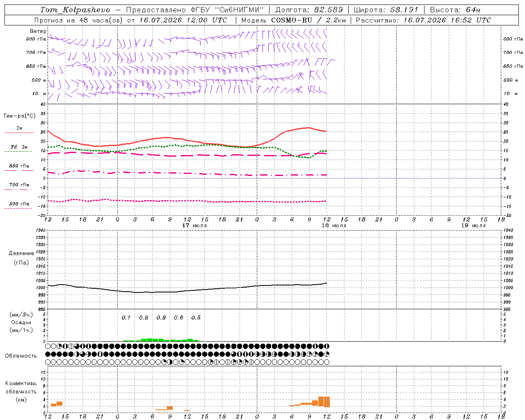Select the 19 июля date label
This screenshot has width=525, height=420.
click(x=473, y=225)
